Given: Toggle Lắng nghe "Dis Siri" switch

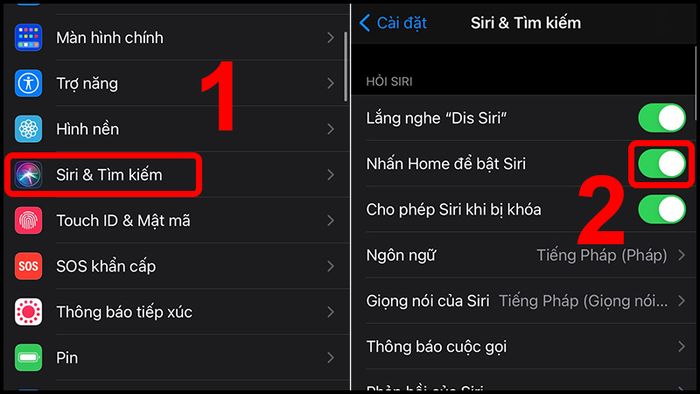Looking at the screenshot, I should click(x=662, y=118).
